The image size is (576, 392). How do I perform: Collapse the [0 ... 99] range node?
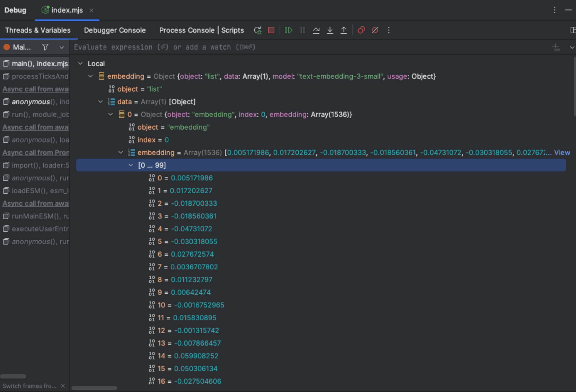[131, 165]
